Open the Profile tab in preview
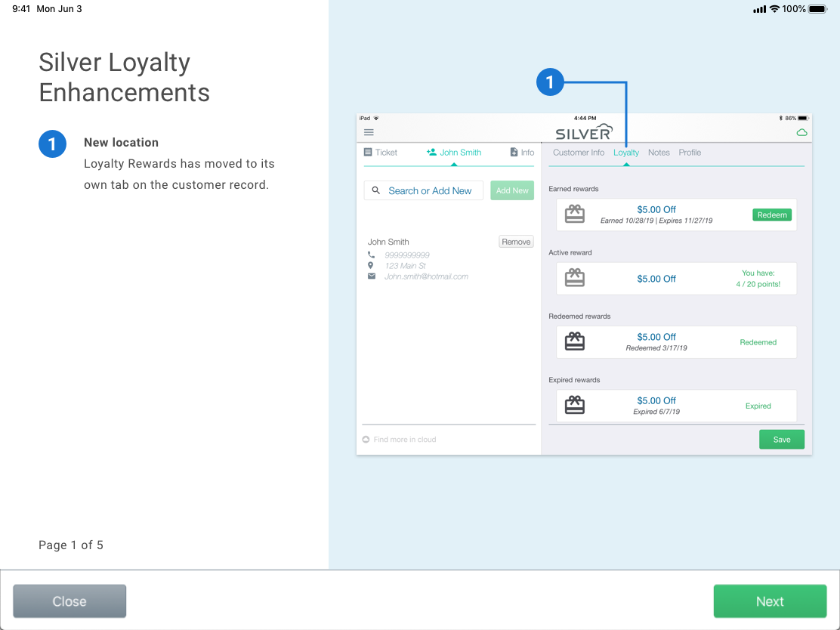The height and width of the screenshot is (630, 840). pyautogui.click(x=690, y=153)
